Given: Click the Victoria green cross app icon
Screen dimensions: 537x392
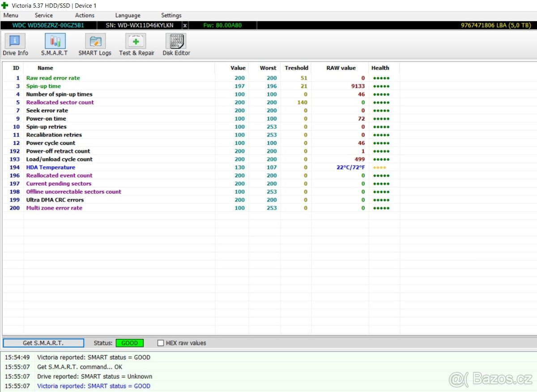Looking at the screenshot, I should point(5,5).
